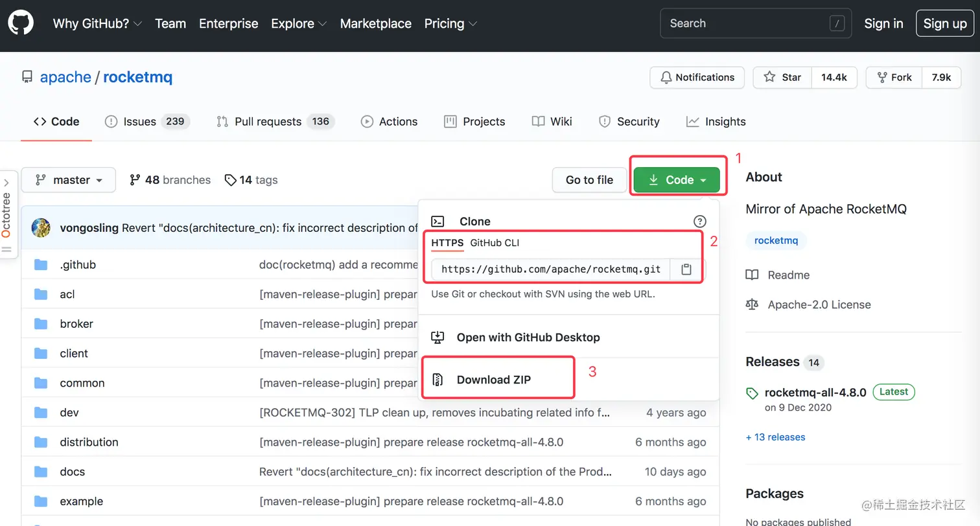This screenshot has width=980, height=526.
Task: Open the common folder icon
Action: 41,383
